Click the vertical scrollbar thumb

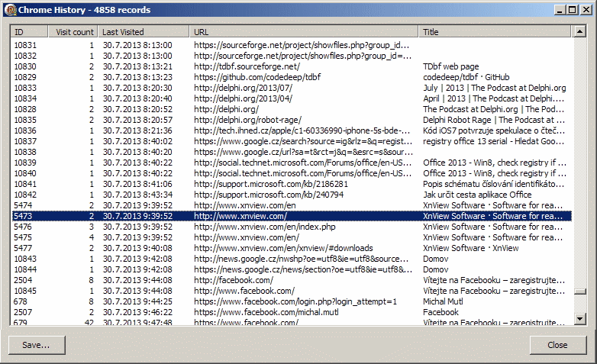click(x=580, y=292)
